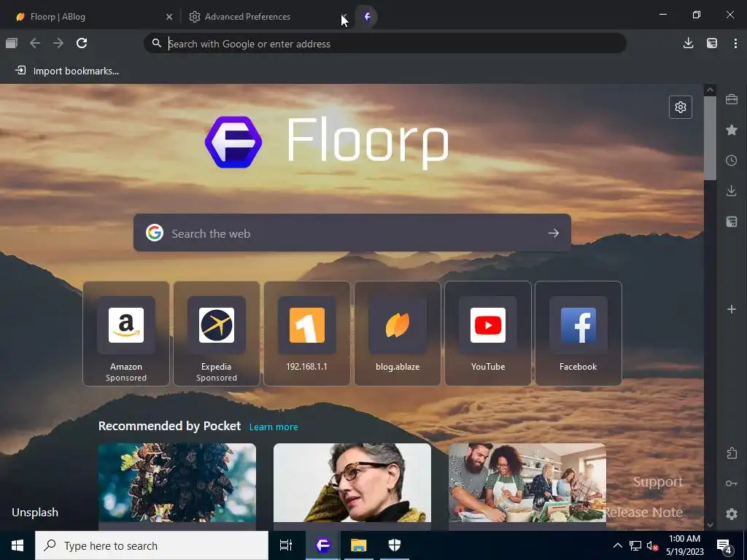This screenshot has width=747, height=560.
Task: Go forward with the forward arrow
Action: point(58,43)
